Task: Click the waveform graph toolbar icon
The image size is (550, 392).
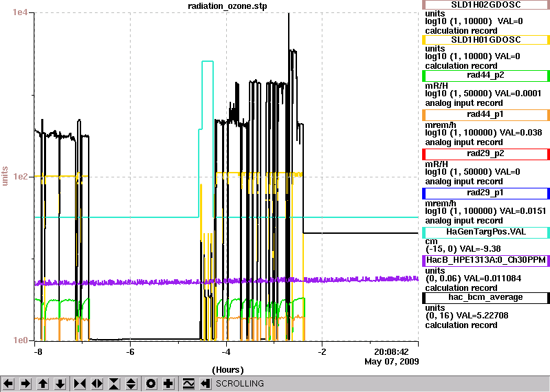Action: pyautogui.click(x=188, y=384)
